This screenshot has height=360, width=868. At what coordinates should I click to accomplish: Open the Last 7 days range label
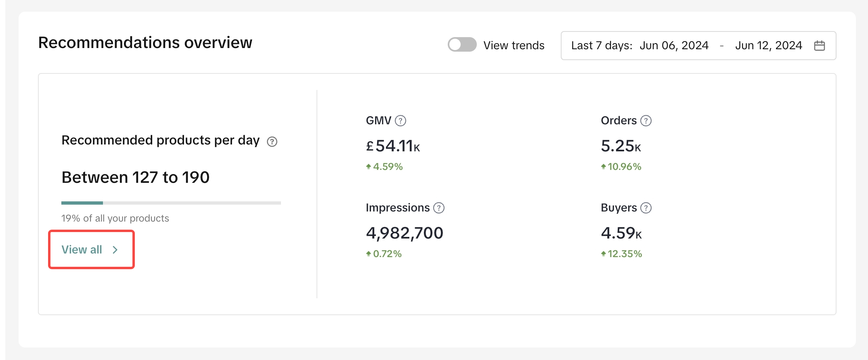(x=602, y=46)
